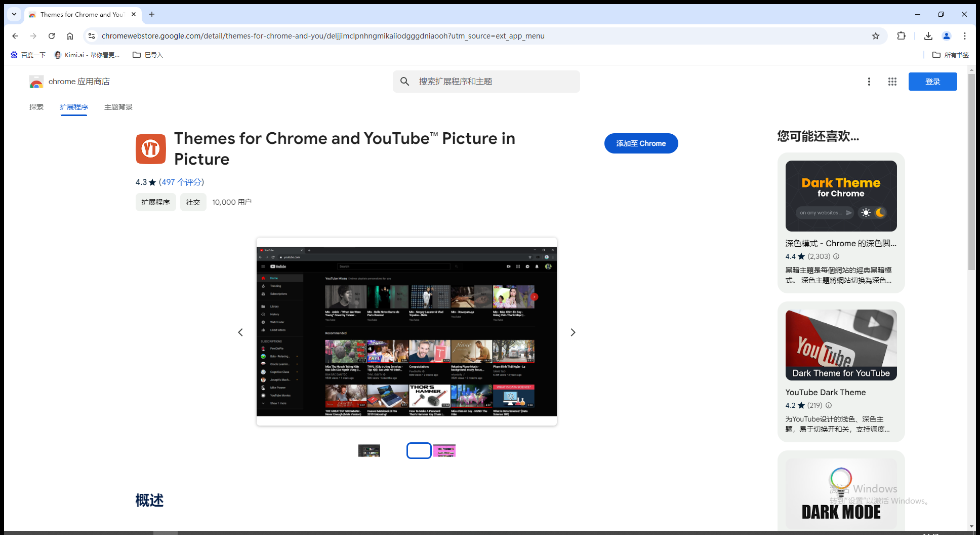Switch to the 扩展程序 tab

[x=74, y=107]
